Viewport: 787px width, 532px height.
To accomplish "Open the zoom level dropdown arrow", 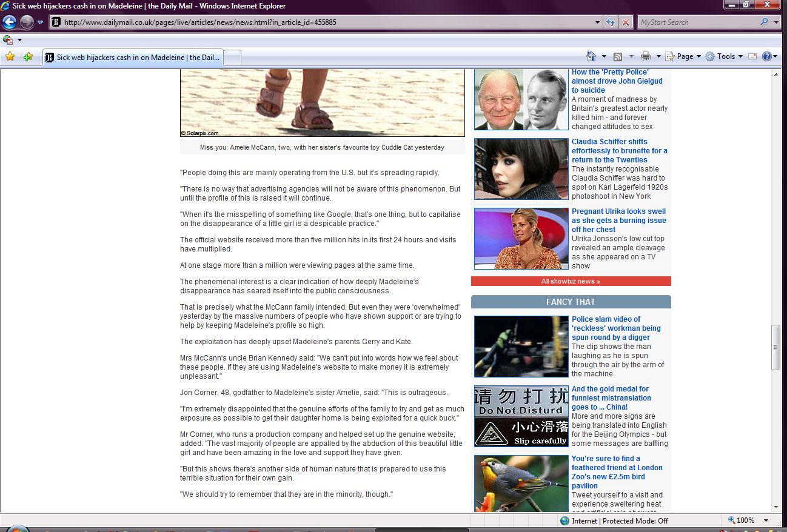I will (766, 520).
